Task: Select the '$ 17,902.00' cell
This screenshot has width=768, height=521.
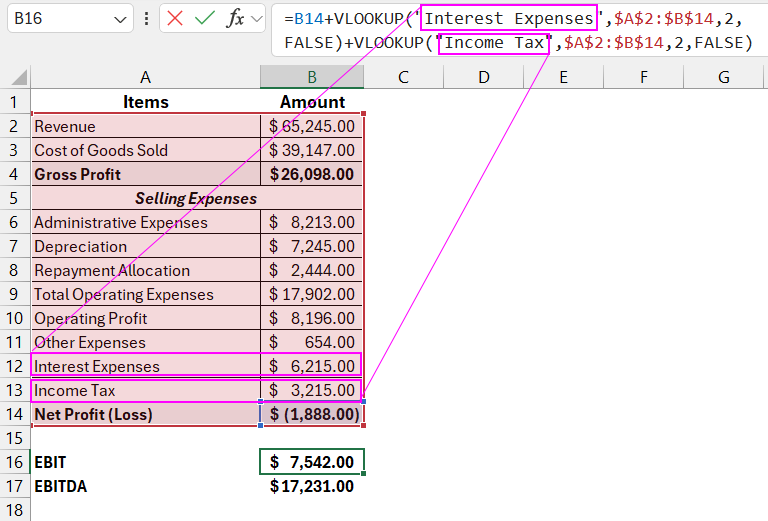Action: [x=312, y=294]
